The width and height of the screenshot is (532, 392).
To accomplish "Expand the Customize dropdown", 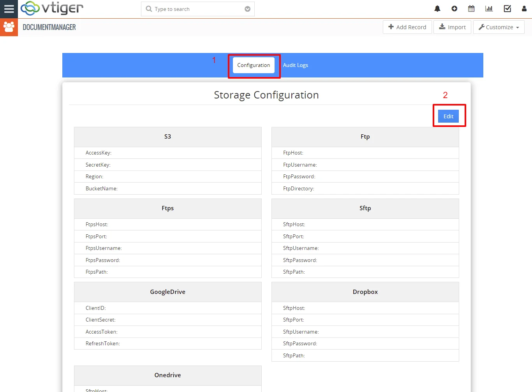I will 499,27.
